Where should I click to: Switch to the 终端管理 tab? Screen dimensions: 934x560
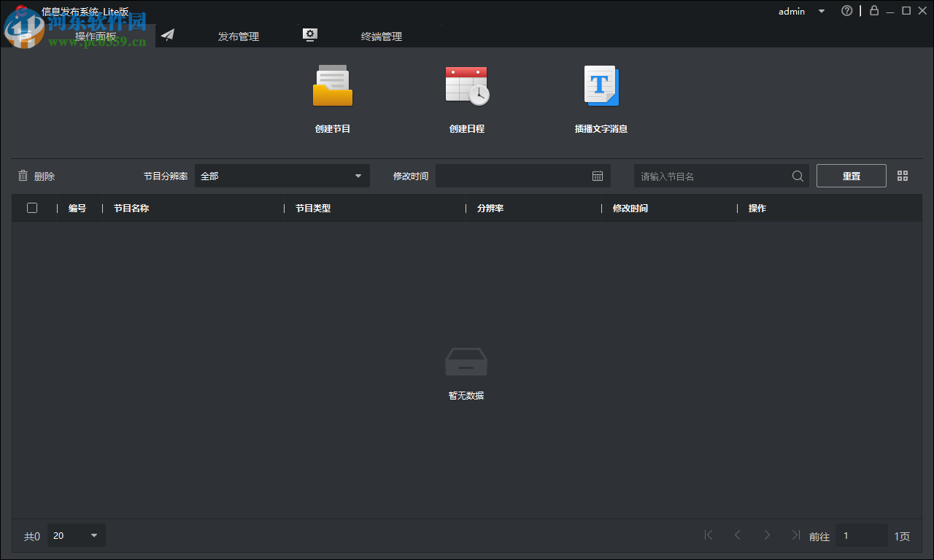click(381, 36)
